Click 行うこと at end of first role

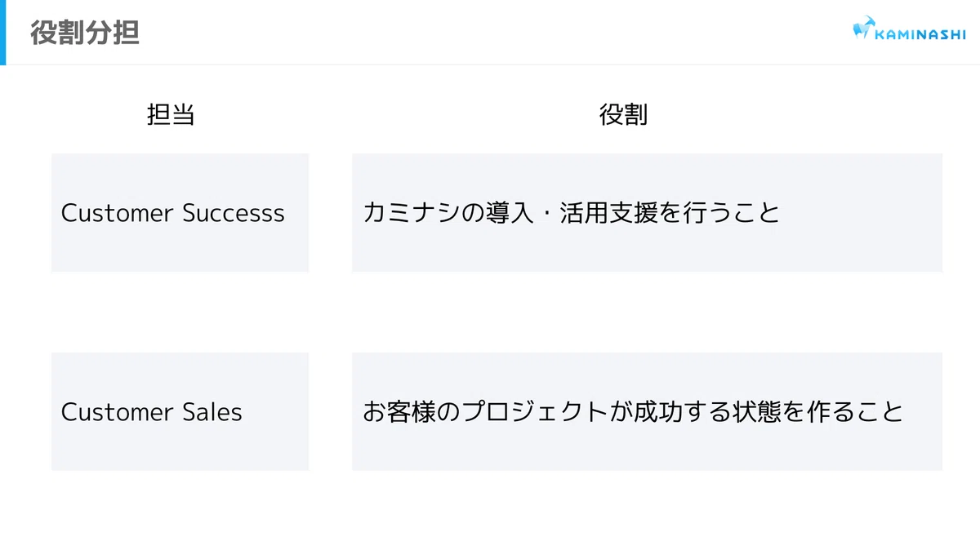point(732,213)
